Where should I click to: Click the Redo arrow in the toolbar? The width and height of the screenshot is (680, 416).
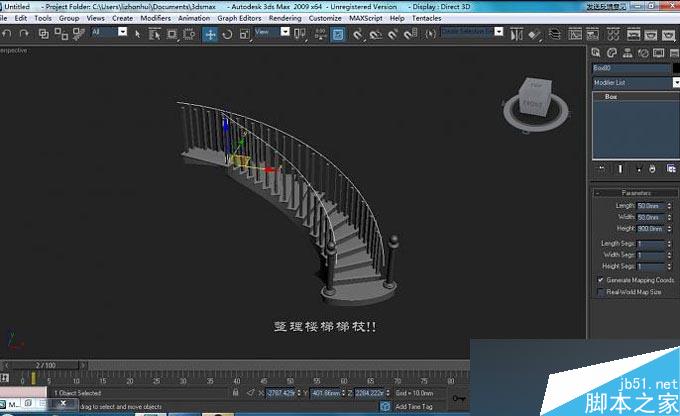(24, 33)
